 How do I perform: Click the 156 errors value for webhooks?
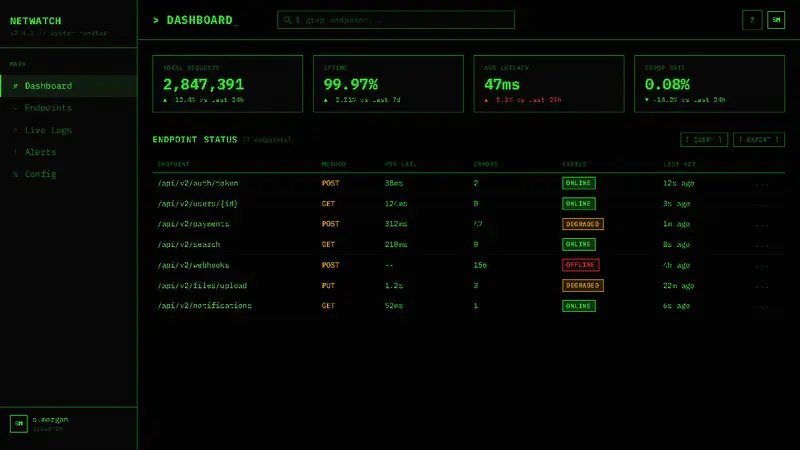(480, 265)
